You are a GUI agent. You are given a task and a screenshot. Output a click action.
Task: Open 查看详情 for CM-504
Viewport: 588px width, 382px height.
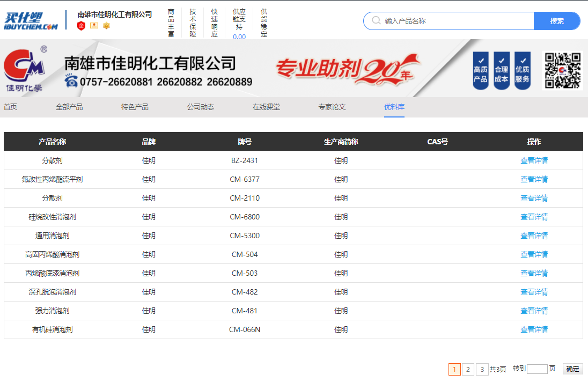534,254
